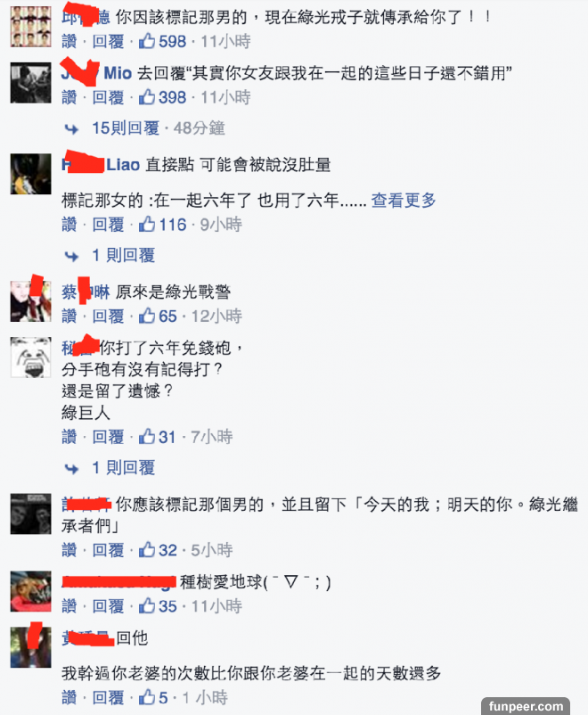
Task: Reply to the Mio comment via 回覆
Action: pyautogui.click(x=108, y=97)
